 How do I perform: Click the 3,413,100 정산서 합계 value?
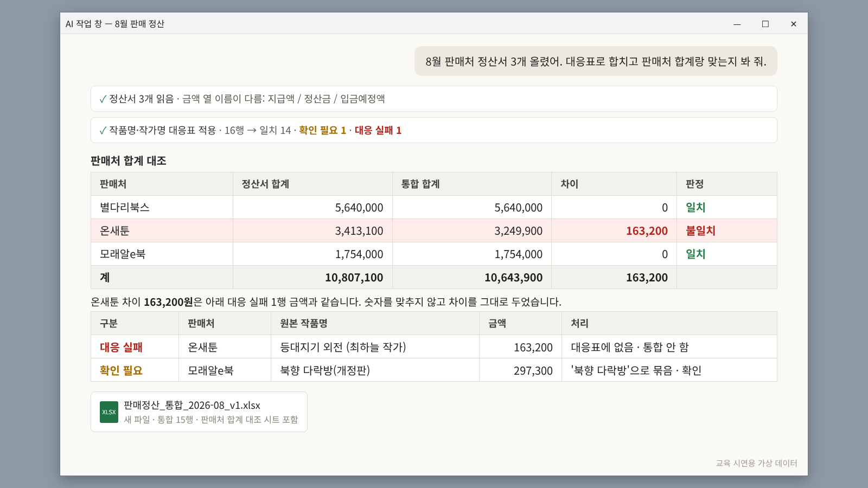pyautogui.click(x=359, y=231)
